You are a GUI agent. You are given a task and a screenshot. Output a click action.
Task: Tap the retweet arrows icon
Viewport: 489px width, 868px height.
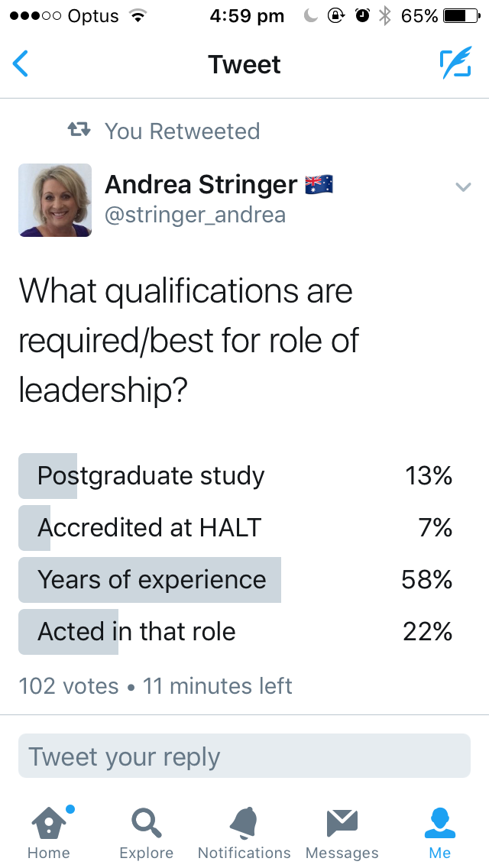[79, 131]
